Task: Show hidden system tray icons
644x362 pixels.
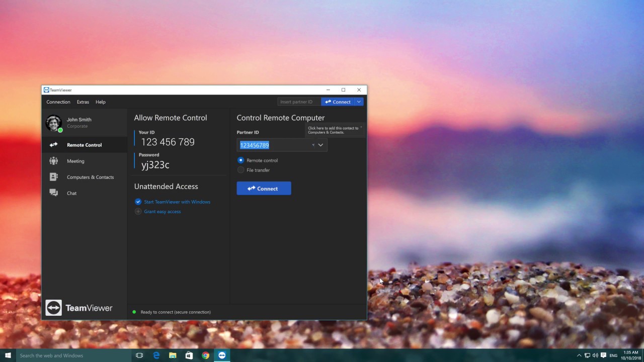Action: [x=579, y=355]
